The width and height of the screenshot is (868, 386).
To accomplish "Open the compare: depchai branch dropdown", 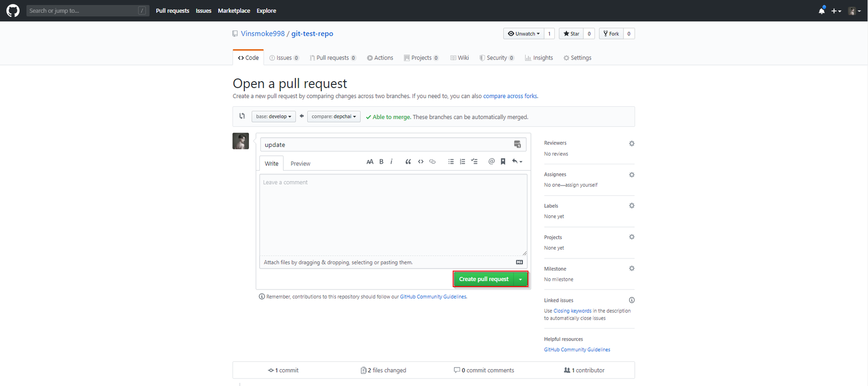I will (334, 116).
